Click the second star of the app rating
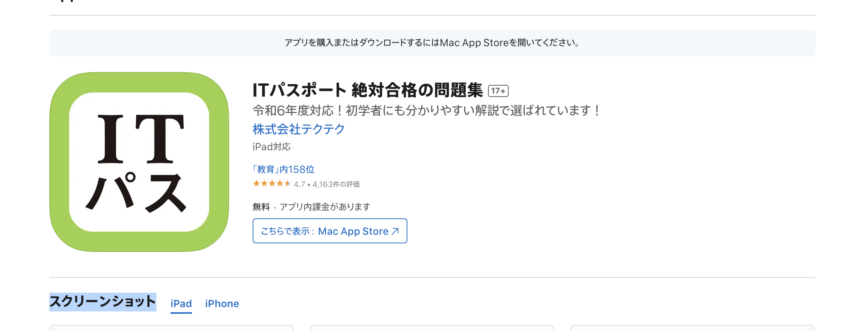 (x=264, y=183)
